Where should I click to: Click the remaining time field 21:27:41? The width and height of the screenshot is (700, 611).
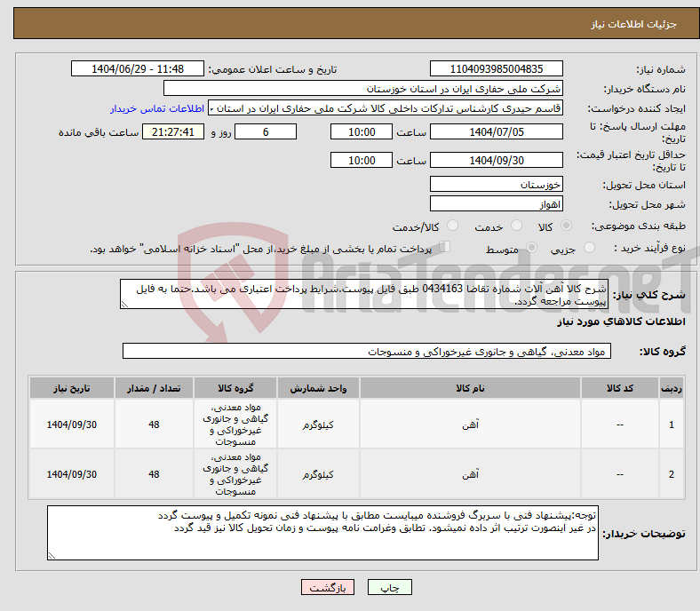pyautogui.click(x=172, y=132)
